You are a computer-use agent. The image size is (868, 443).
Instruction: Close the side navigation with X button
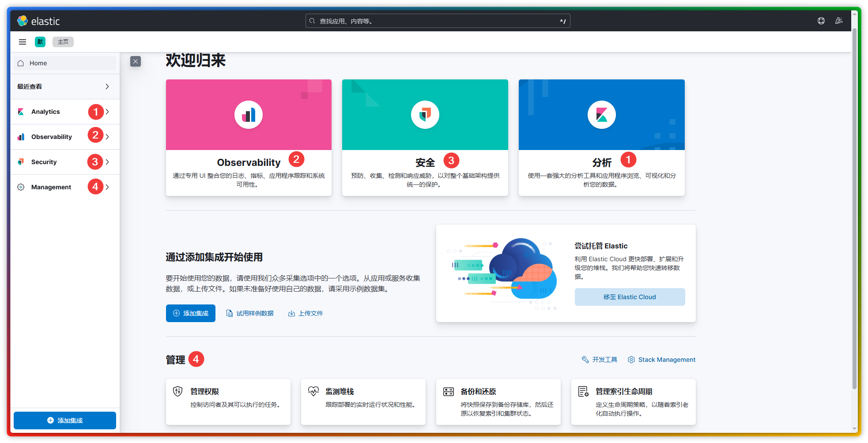[x=136, y=61]
